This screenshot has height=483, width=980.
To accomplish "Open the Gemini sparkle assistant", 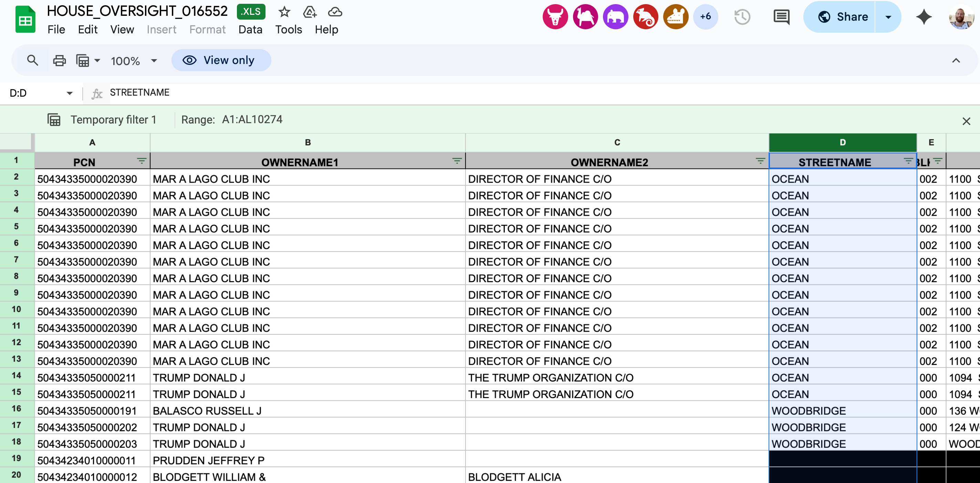I will (x=924, y=17).
